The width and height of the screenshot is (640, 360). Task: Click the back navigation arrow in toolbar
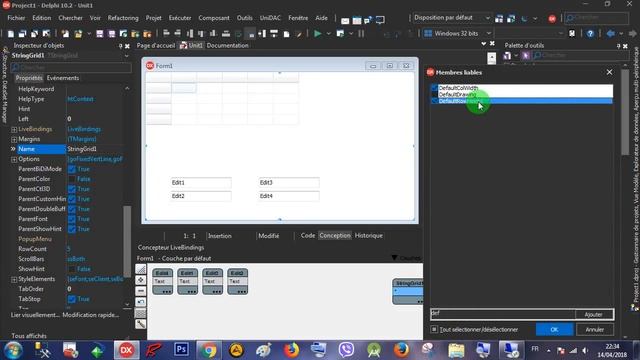click(611, 33)
